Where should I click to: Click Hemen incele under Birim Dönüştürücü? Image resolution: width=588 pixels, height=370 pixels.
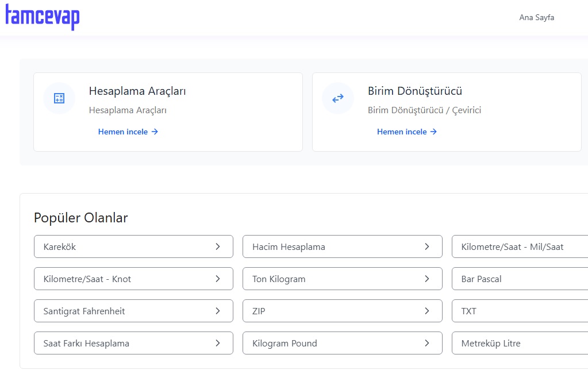click(406, 132)
